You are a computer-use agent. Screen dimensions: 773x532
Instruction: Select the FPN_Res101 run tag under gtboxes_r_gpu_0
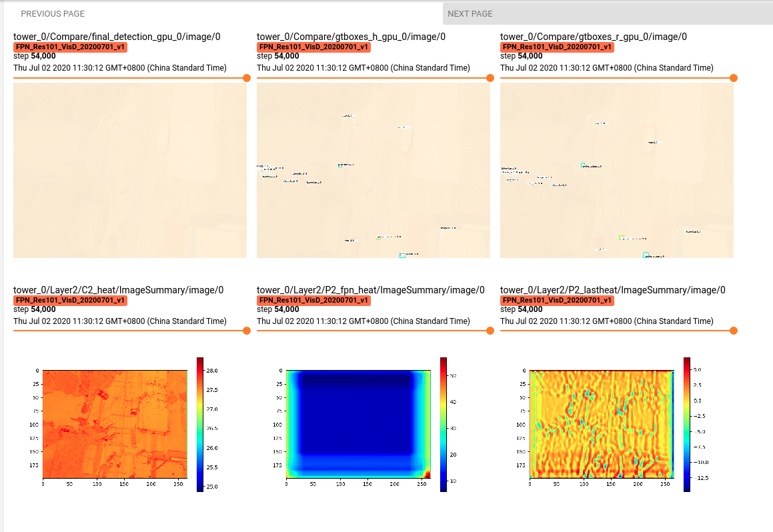click(x=556, y=47)
